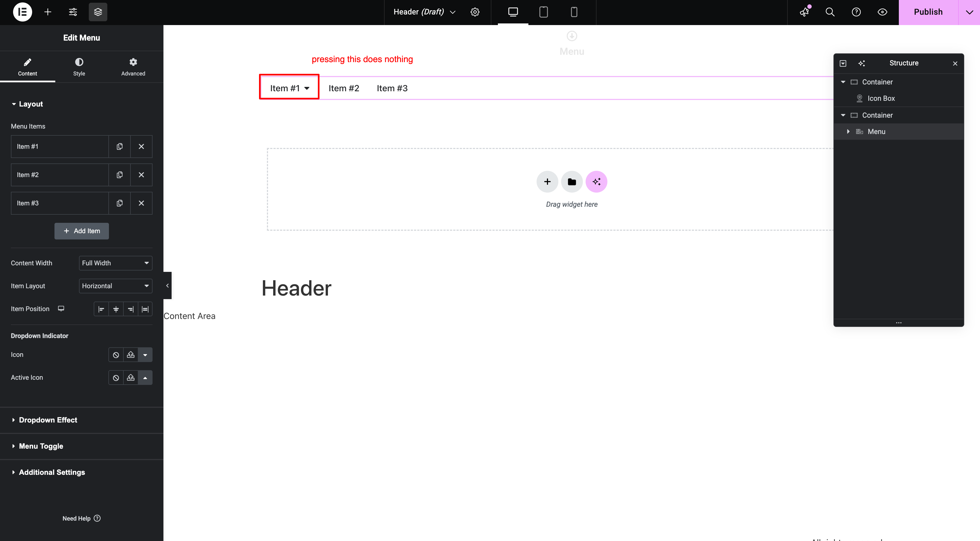Toggle the Structure layers icon in top bar

tap(98, 12)
